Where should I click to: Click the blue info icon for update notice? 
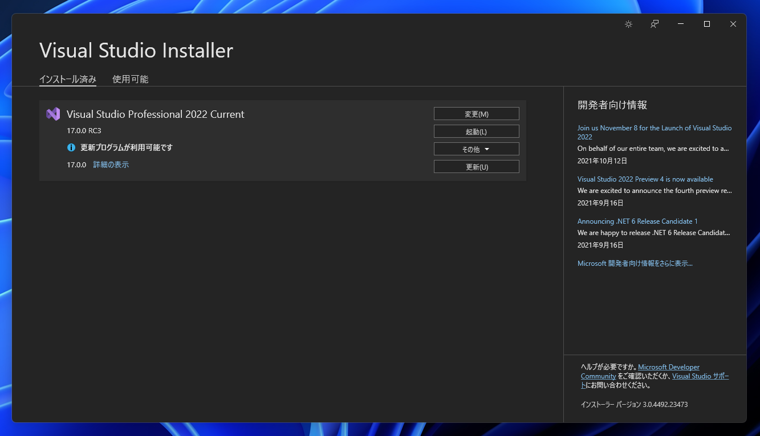pyautogui.click(x=71, y=147)
